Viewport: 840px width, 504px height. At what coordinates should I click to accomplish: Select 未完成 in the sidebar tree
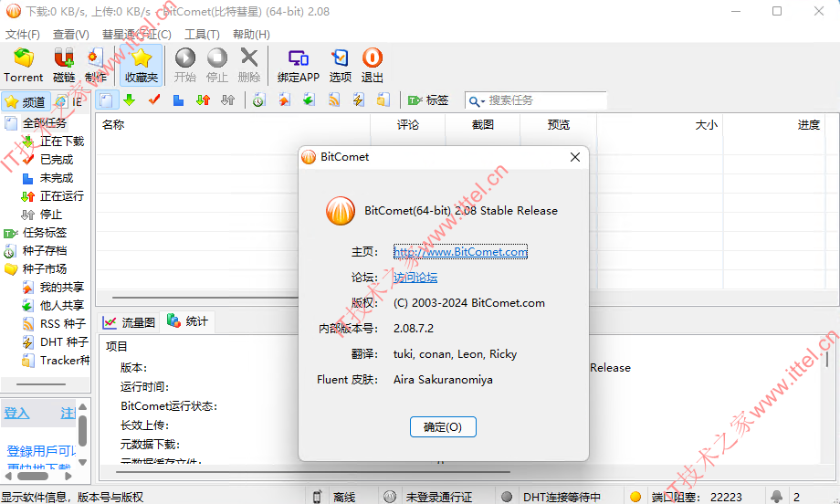coord(57,178)
